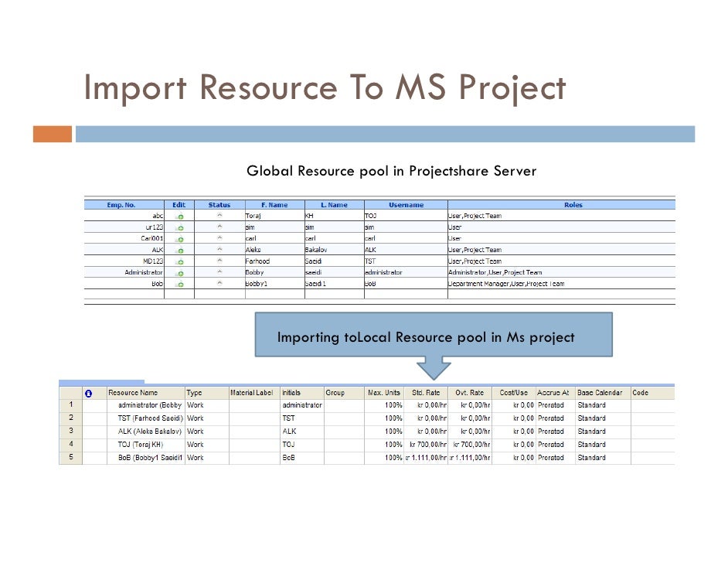Select the Ovt. Rate column header

[470, 393]
